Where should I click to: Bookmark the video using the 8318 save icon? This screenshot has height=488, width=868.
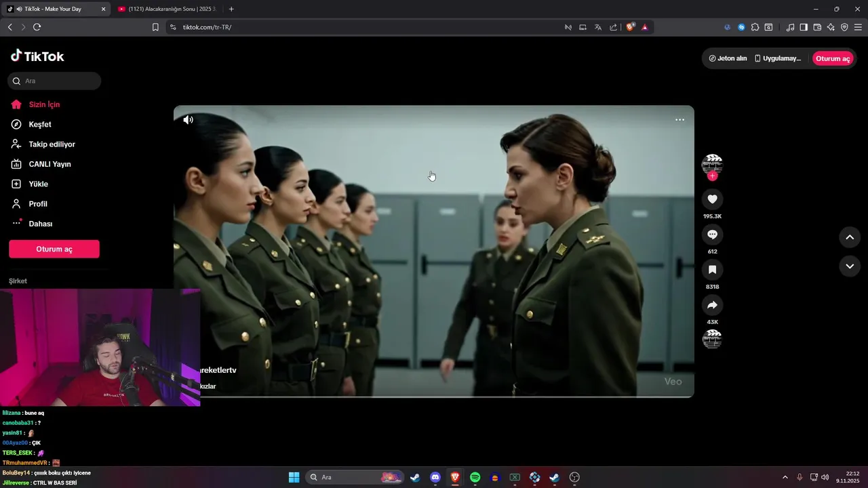[x=712, y=270]
